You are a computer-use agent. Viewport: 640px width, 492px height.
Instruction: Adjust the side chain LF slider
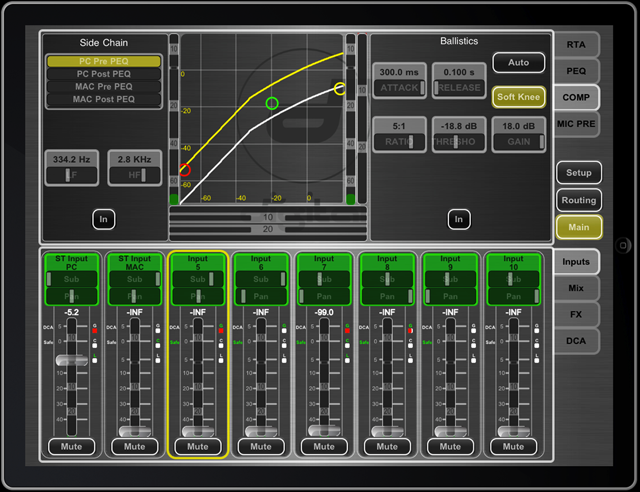tap(71, 175)
